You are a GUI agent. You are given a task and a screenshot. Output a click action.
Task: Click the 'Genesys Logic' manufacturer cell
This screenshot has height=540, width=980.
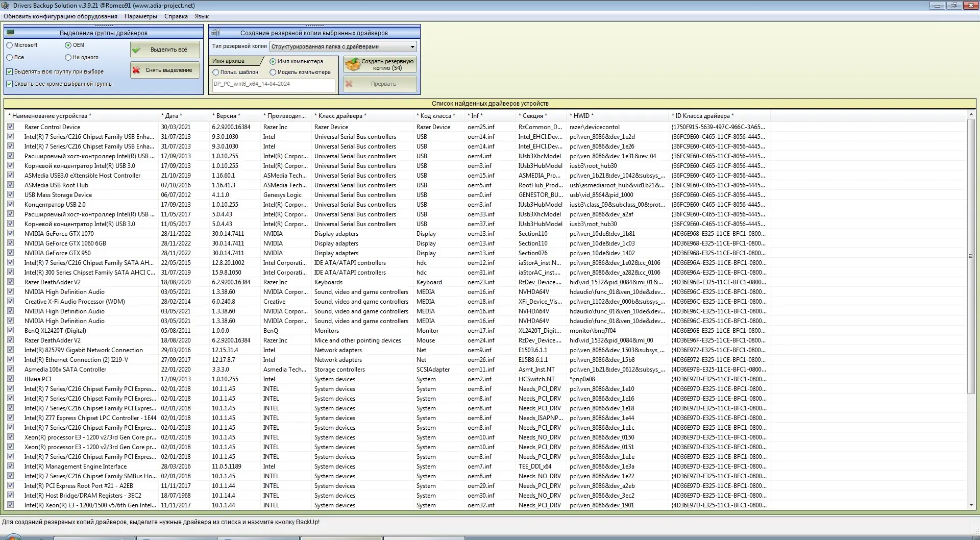coord(282,195)
